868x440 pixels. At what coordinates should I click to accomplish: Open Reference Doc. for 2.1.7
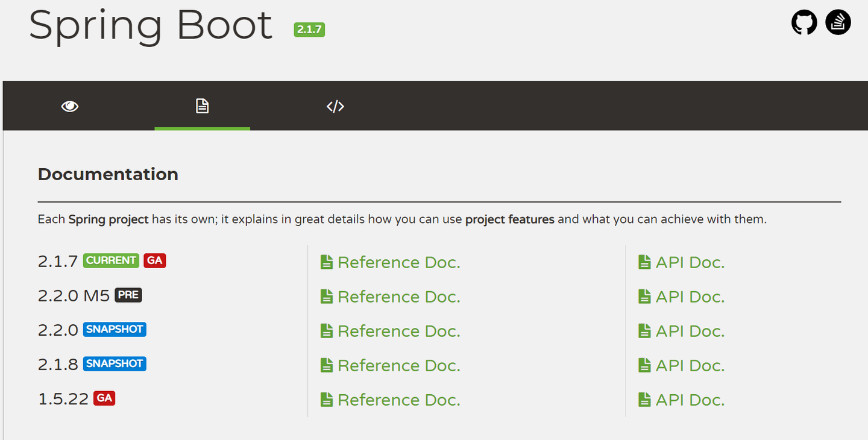[x=398, y=262]
